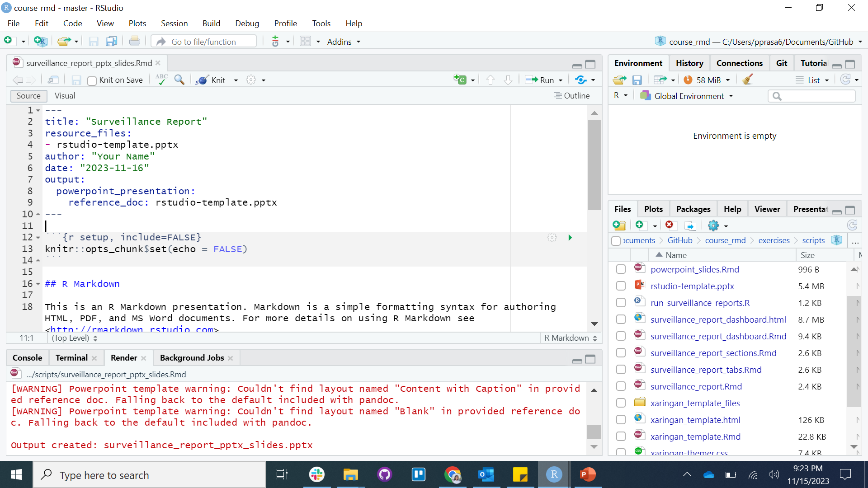Click the insert new code chunk icon

pos(460,80)
